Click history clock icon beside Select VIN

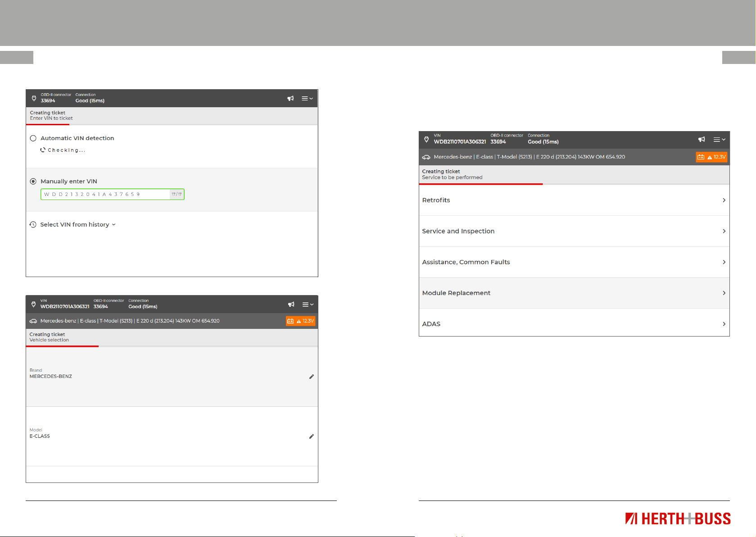(x=33, y=224)
